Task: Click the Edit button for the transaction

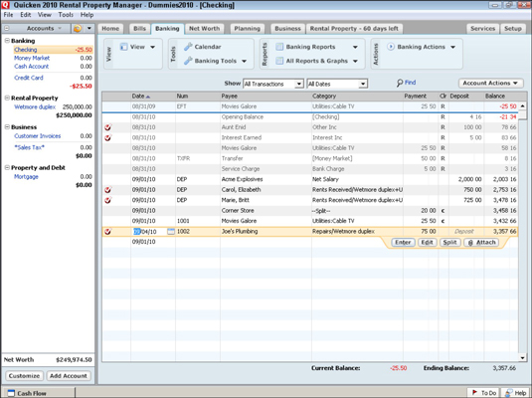Action: coord(427,243)
